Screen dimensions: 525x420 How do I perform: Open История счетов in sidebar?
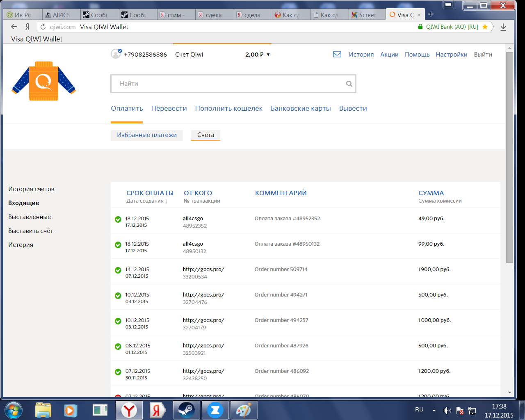(31, 189)
